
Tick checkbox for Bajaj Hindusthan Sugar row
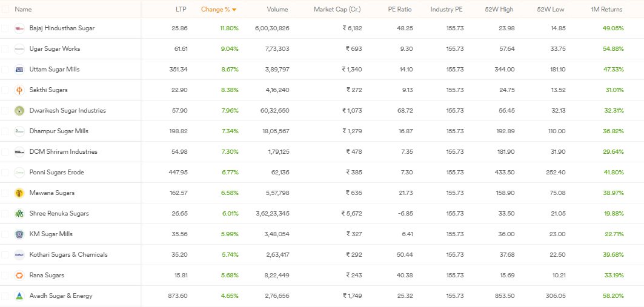4,28
